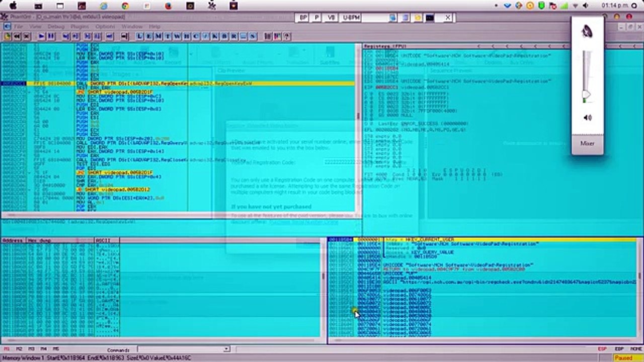Switch to memory window M5

[x=55, y=349]
